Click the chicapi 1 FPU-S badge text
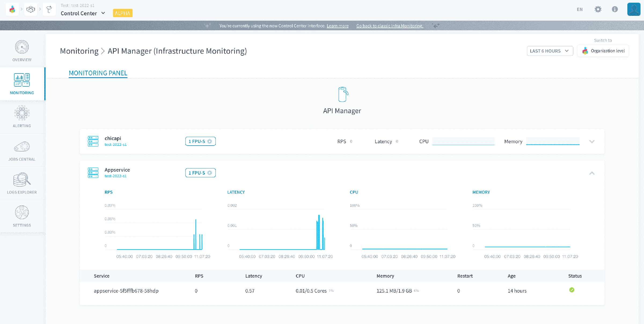This screenshot has height=324, width=644. [197, 141]
